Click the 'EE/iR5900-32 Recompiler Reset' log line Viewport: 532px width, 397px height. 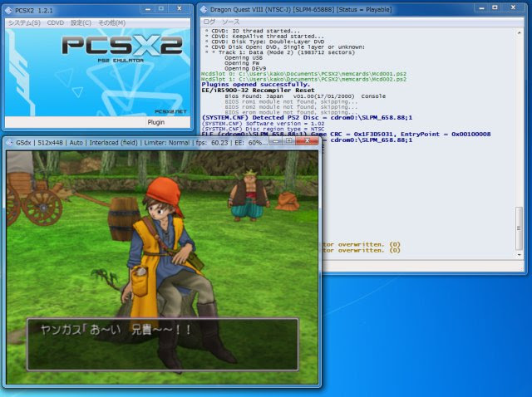pyautogui.click(x=258, y=91)
